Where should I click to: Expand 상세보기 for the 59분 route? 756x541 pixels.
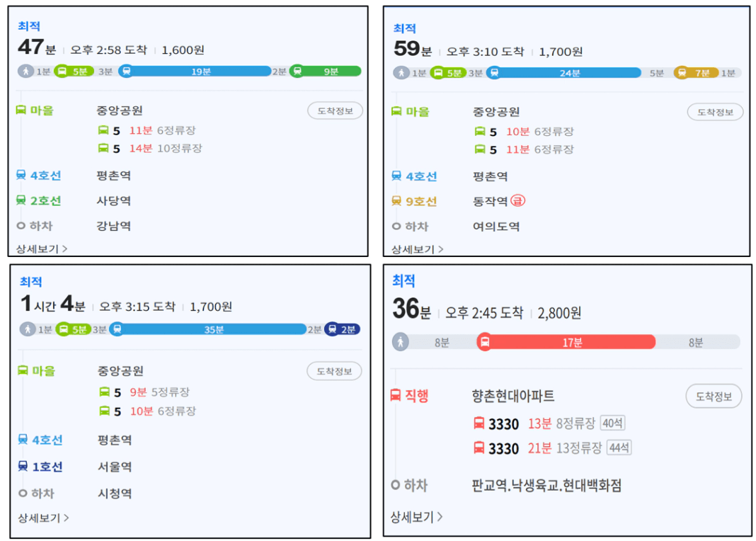click(x=418, y=249)
